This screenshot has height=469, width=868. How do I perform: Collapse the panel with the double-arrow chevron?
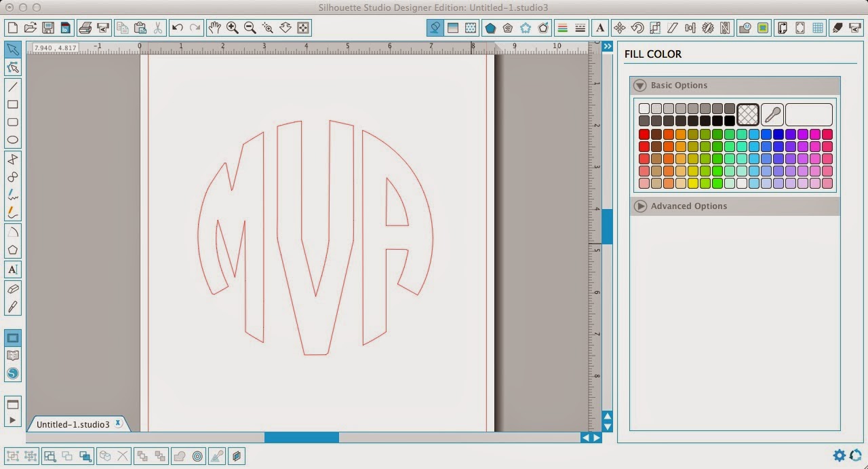pyautogui.click(x=608, y=46)
